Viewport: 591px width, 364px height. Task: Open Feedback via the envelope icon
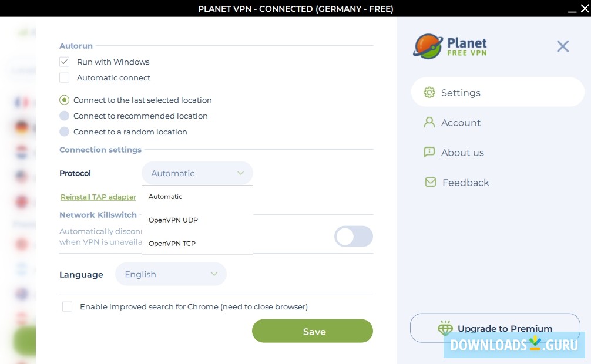pos(431,182)
